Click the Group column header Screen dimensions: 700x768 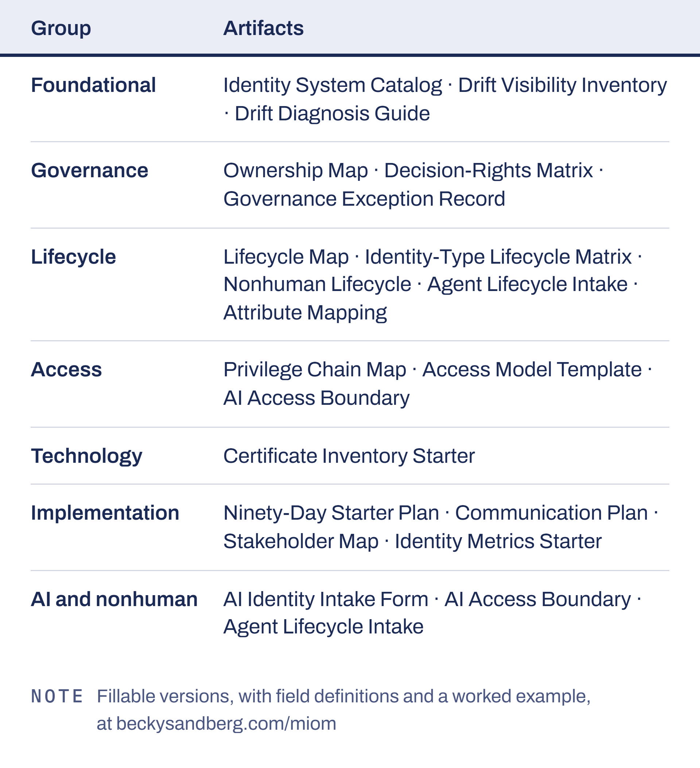[x=61, y=28]
